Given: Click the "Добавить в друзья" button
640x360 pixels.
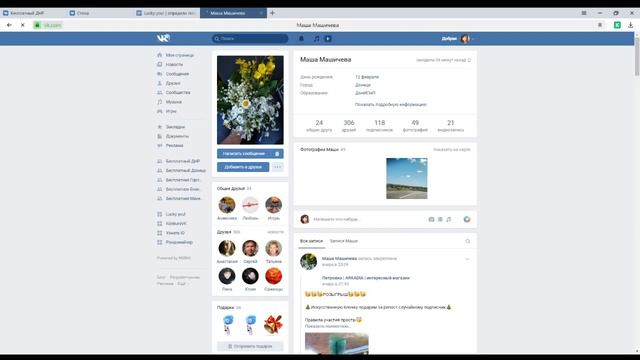Looking at the screenshot, I should [243, 167].
